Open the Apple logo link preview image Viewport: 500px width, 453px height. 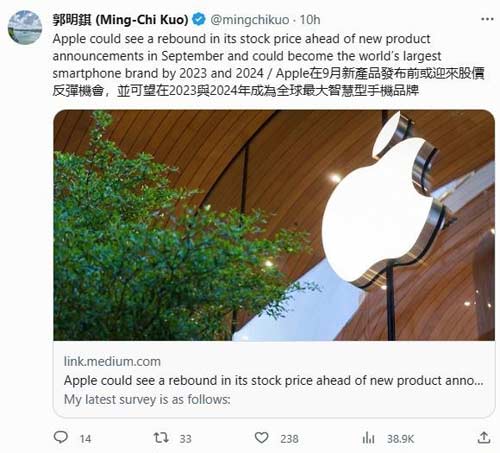click(x=274, y=225)
